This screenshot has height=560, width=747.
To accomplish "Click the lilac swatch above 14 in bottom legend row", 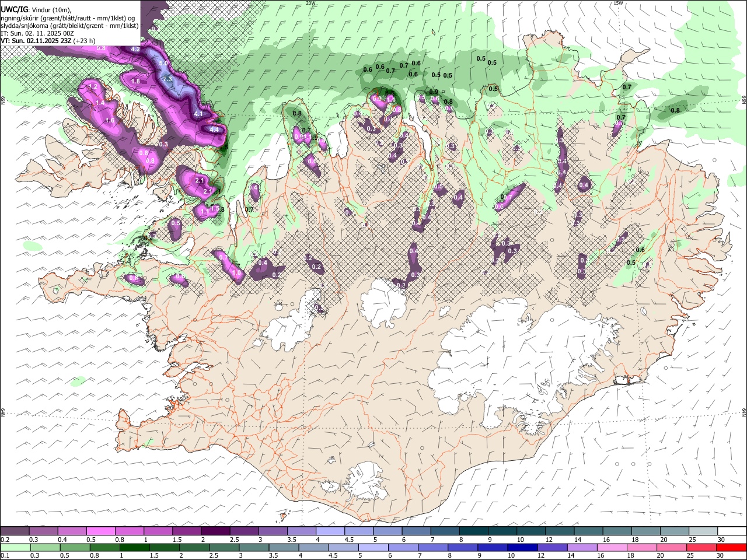I will [582, 547].
